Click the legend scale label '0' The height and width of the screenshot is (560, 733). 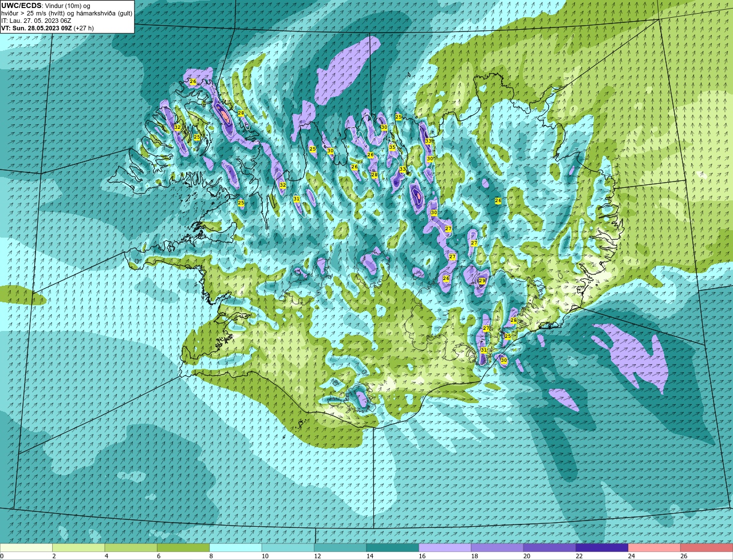point(2,555)
